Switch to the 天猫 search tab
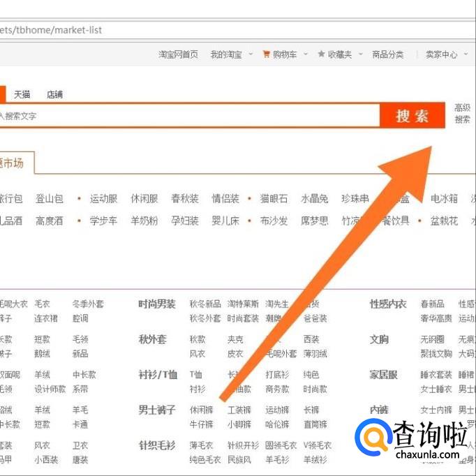Viewport: 476px width, 476px height. (x=22, y=94)
